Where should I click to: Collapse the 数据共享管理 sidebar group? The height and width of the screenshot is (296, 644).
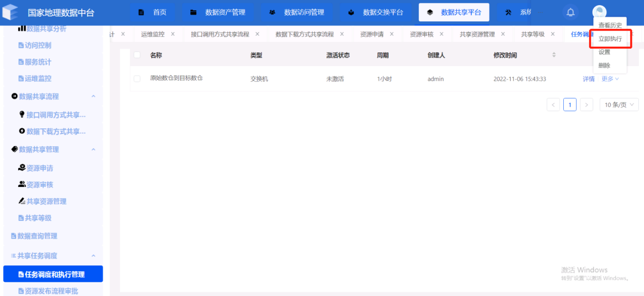(93, 149)
